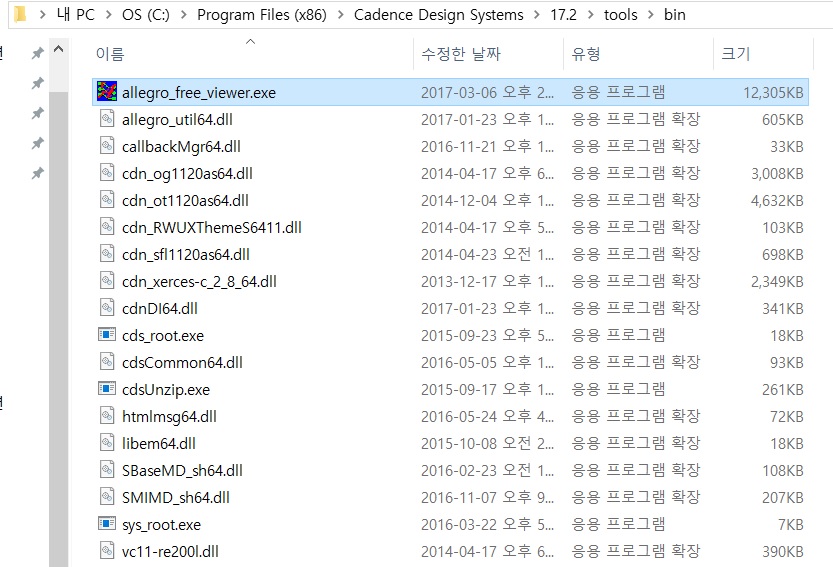The width and height of the screenshot is (833, 567).
Task: Go to Program Files (x86) breadcrumb
Action: 262,15
